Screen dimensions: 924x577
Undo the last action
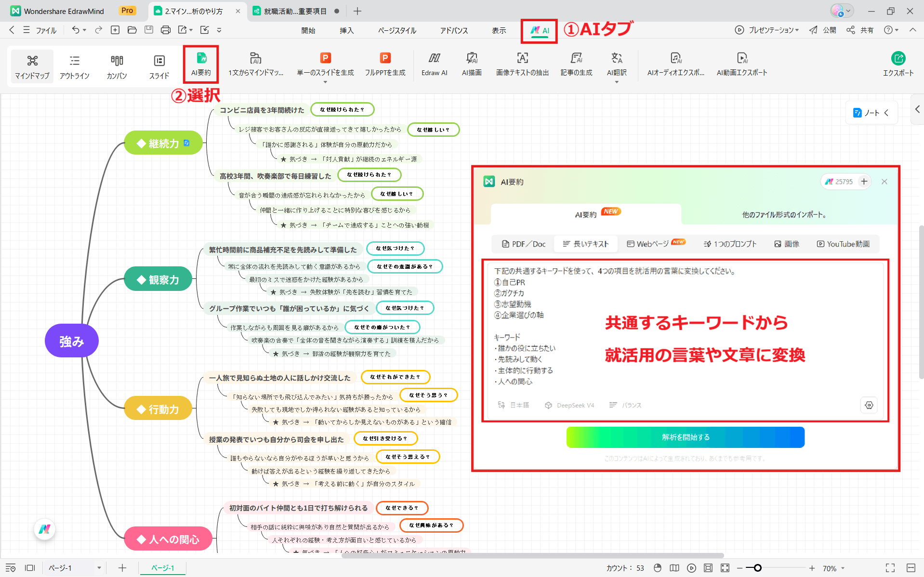pos(75,30)
